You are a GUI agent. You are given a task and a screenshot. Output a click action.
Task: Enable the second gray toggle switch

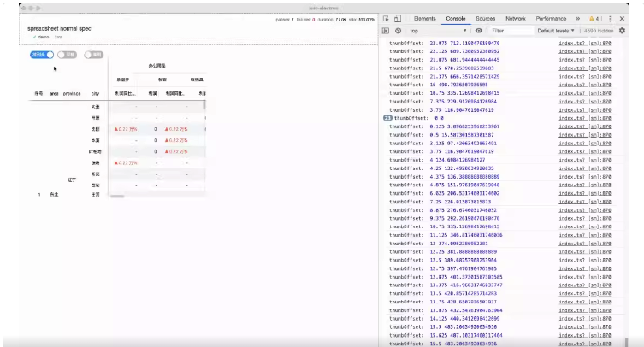tap(67, 55)
